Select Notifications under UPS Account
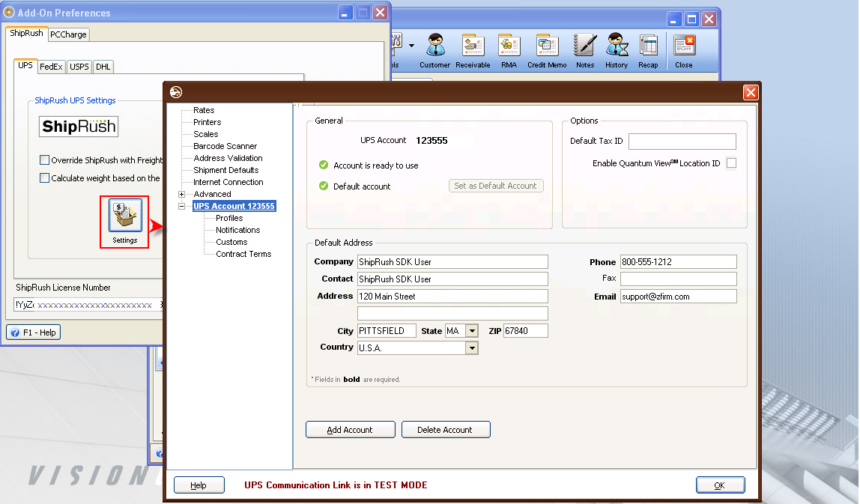 [238, 231]
